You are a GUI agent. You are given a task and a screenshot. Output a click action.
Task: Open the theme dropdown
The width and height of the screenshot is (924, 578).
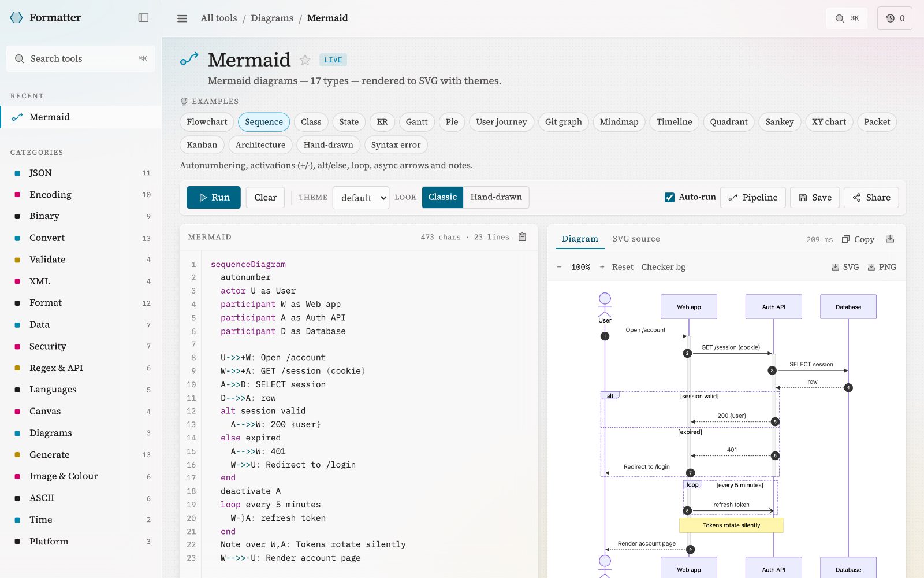pyautogui.click(x=361, y=198)
